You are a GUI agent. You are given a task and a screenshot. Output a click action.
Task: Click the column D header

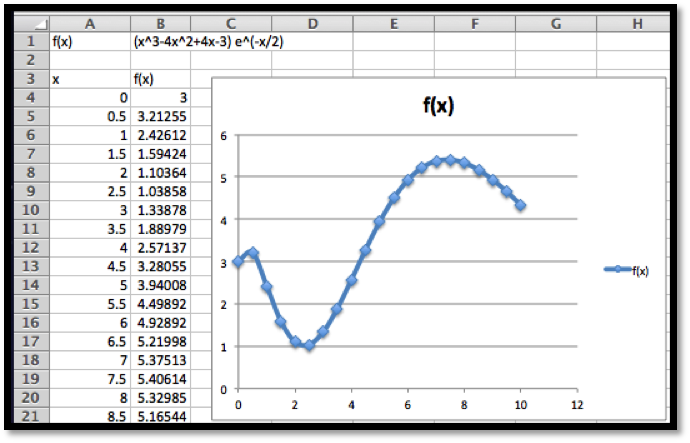(312, 23)
